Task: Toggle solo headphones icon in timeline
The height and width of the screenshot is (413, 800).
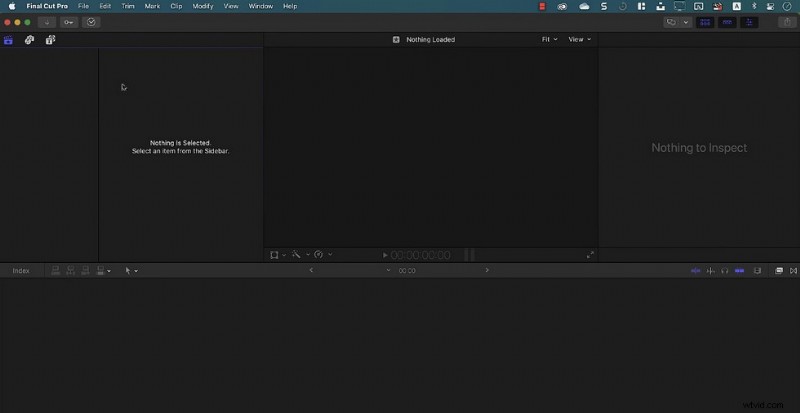Action: pos(724,271)
